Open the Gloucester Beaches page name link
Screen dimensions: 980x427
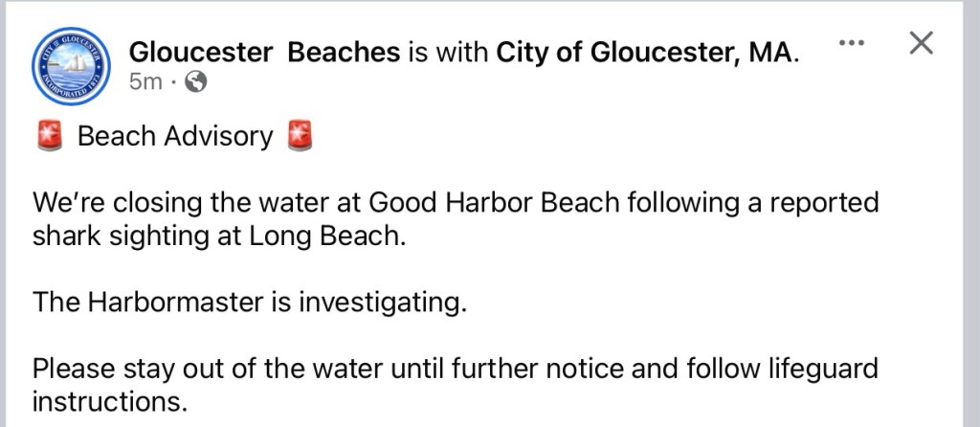[x=264, y=52]
